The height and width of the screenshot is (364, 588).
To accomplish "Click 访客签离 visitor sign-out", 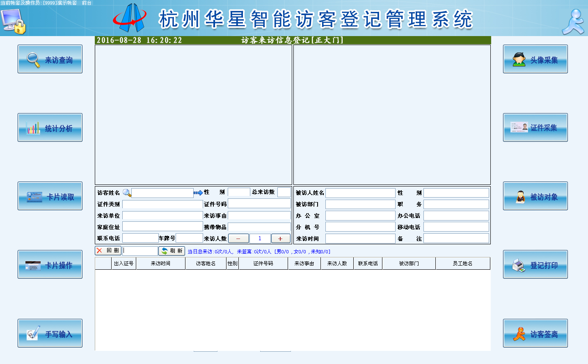I will (535, 333).
